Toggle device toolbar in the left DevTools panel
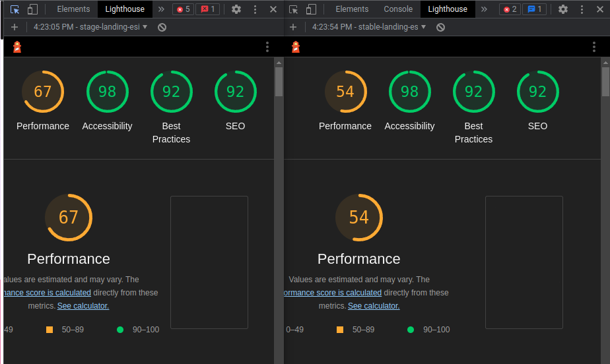The width and height of the screenshot is (610, 364). pos(32,9)
